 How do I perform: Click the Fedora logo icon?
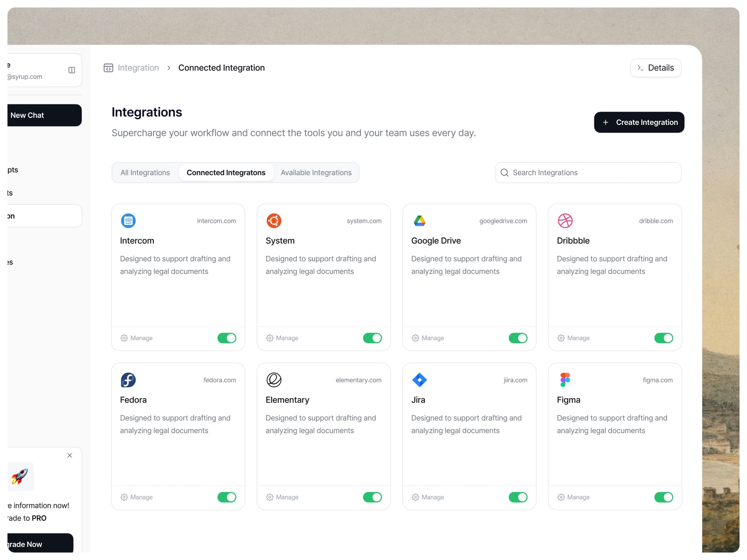pyautogui.click(x=128, y=380)
